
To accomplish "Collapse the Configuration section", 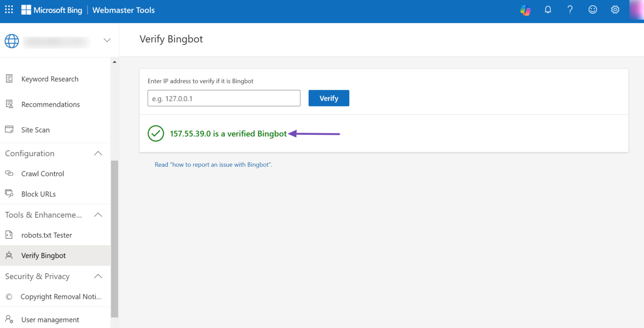I will coord(98,153).
